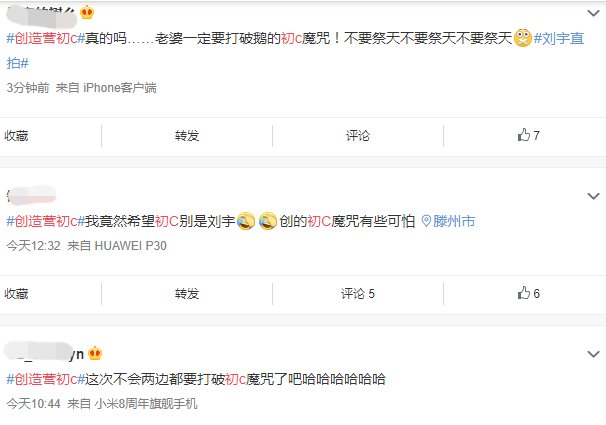
Task: Click the second laughing-crying emoji in second post
Action: tap(268, 221)
